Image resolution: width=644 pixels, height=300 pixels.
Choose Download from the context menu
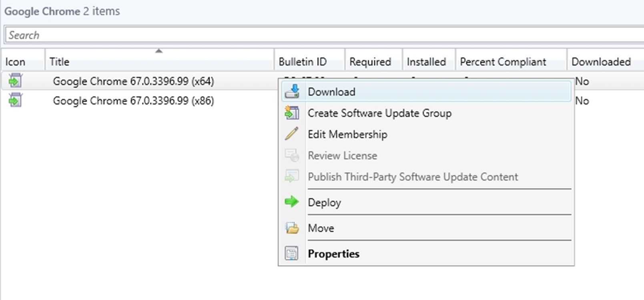426,91
